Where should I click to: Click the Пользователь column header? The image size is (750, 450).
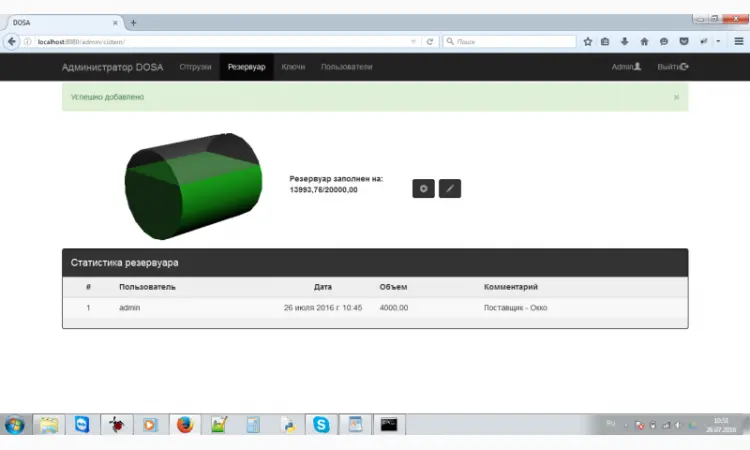pos(147,287)
